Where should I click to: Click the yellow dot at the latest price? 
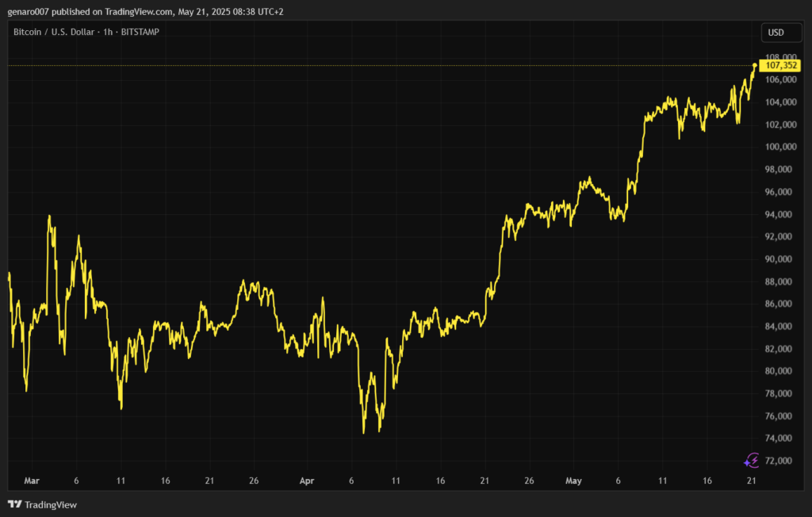click(x=754, y=65)
